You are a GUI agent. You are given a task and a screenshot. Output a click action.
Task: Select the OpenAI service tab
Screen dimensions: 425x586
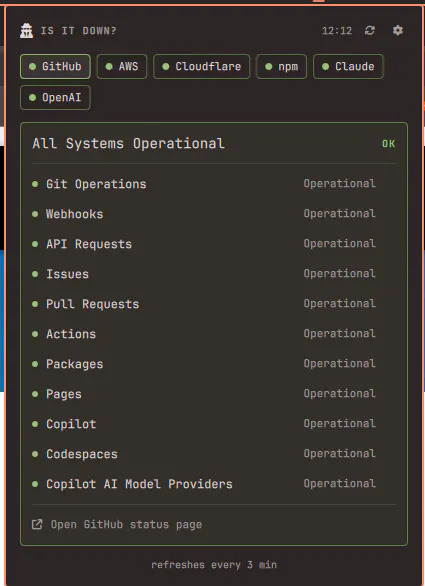click(x=55, y=98)
